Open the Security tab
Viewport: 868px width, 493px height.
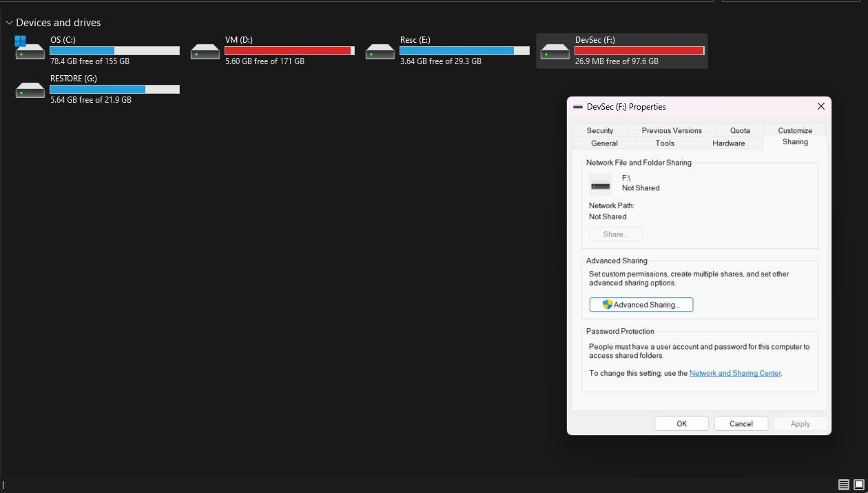pyautogui.click(x=600, y=130)
